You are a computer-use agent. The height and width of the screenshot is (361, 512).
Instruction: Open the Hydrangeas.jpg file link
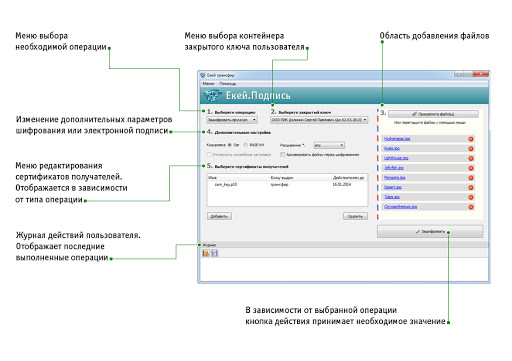tap(397, 139)
